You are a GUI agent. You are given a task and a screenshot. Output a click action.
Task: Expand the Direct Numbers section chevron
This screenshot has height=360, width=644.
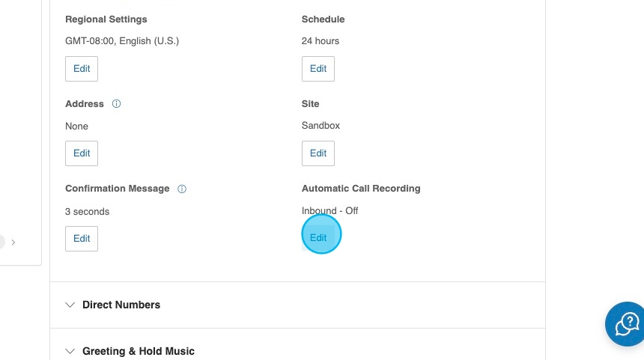tap(70, 305)
